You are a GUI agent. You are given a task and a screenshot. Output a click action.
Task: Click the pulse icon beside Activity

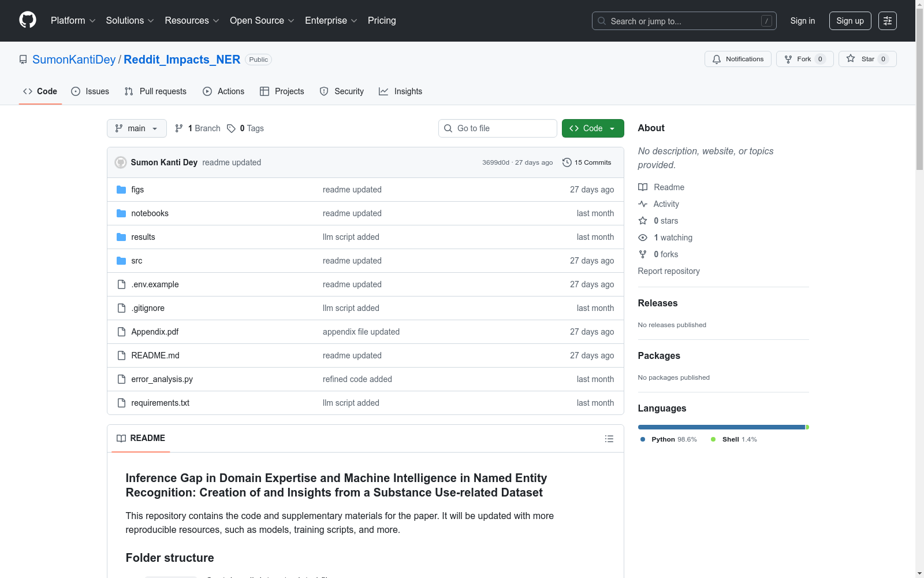(643, 204)
